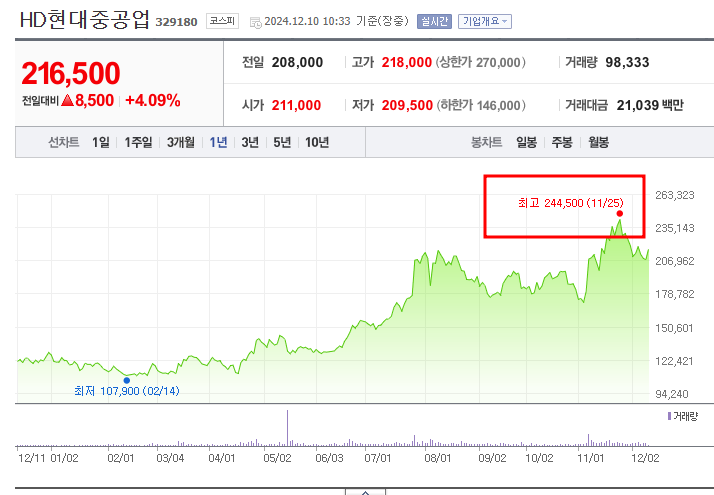Click the 고가 value 218,000

click(x=407, y=62)
